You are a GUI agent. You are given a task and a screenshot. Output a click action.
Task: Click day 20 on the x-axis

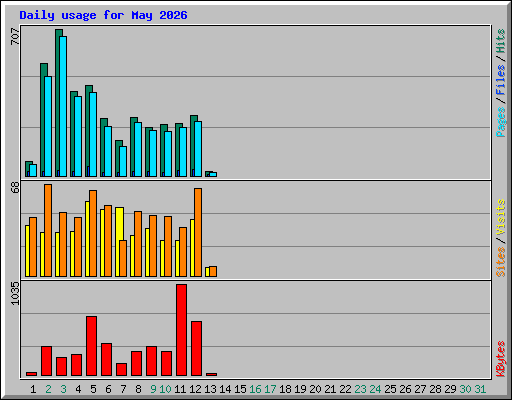pyautogui.click(x=315, y=389)
